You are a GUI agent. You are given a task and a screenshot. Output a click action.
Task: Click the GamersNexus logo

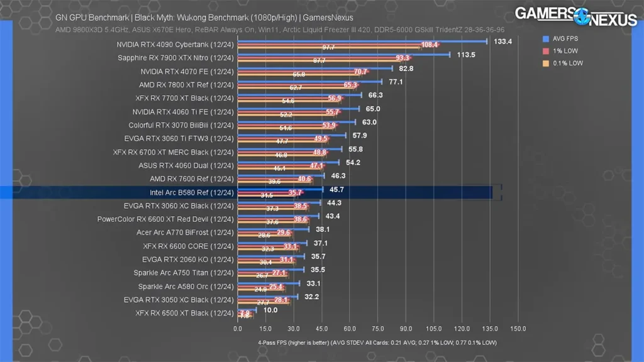coord(576,16)
